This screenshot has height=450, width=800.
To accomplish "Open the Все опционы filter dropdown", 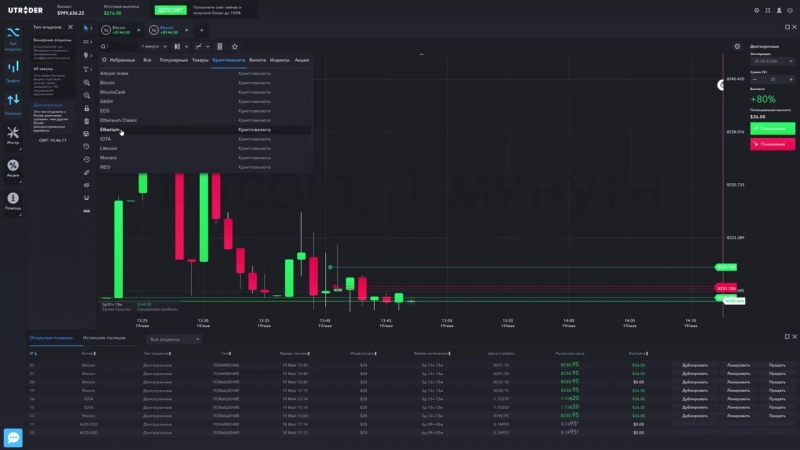I will click(174, 339).
